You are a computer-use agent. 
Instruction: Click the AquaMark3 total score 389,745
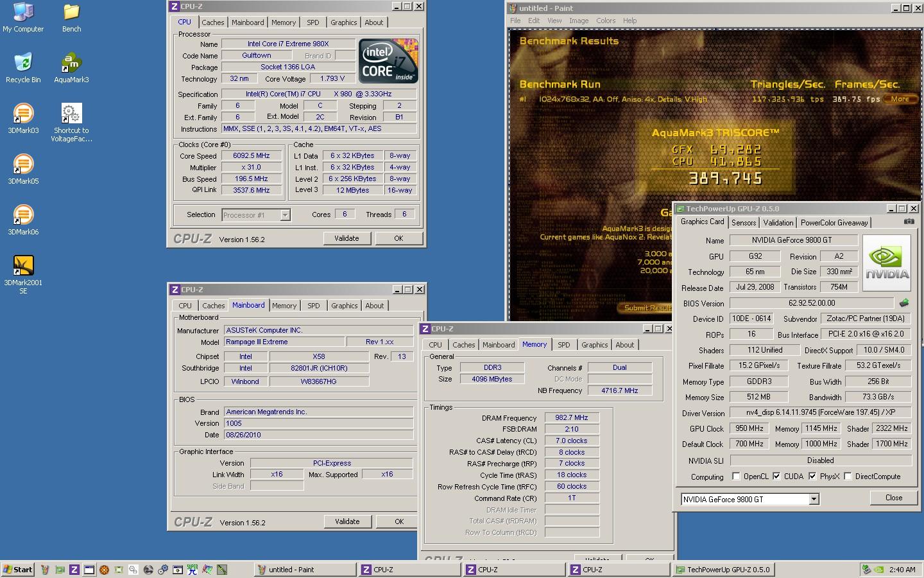tap(725, 179)
